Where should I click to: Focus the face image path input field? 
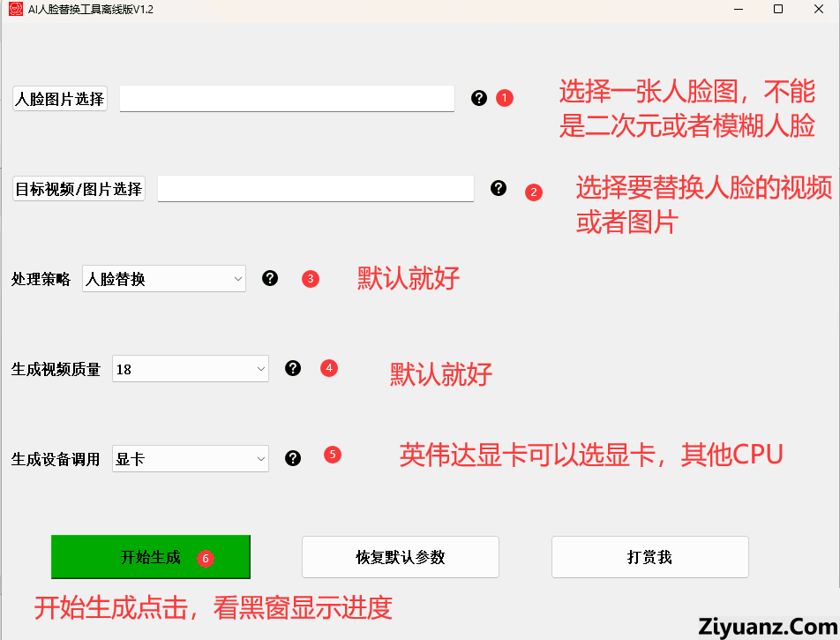click(287, 99)
